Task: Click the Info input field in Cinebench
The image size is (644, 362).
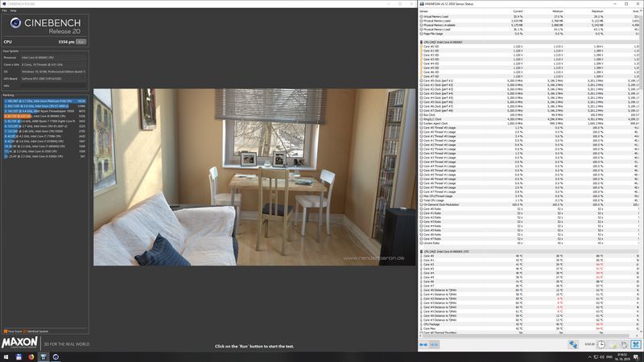Action: tap(53, 86)
